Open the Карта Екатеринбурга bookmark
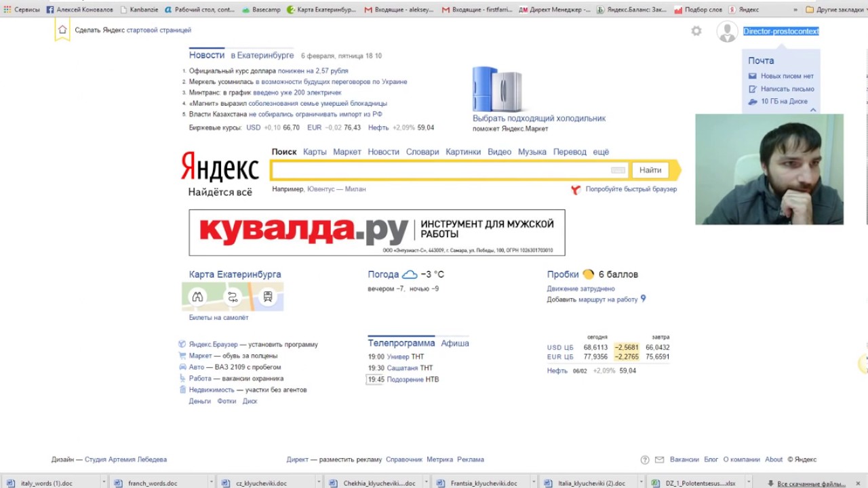The width and height of the screenshot is (868, 488). [x=321, y=9]
